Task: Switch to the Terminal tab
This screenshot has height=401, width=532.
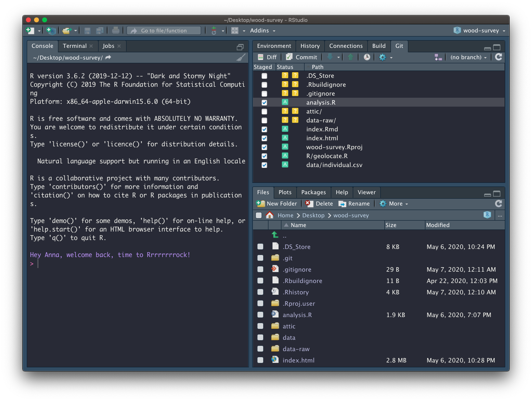Action: [x=75, y=46]
